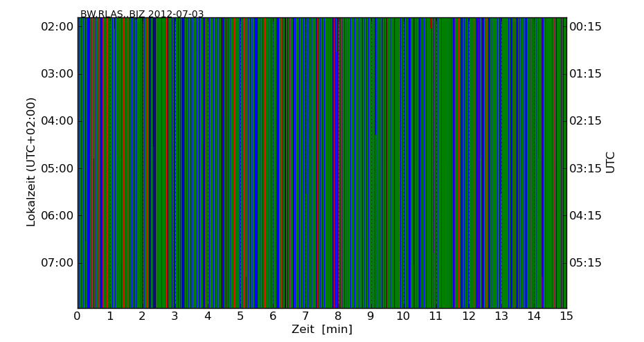Screen dimensions: 644x342
Task: Click the Lokalzeit (UTC+02:00) axis label
Action: (31, 162)
